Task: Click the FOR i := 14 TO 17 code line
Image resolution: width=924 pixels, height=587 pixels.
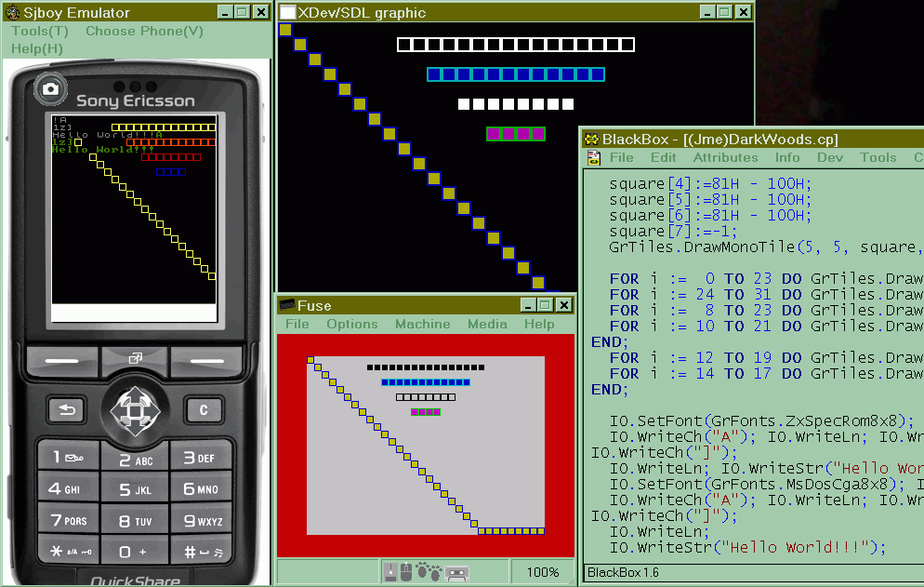Action: point(765,374)
